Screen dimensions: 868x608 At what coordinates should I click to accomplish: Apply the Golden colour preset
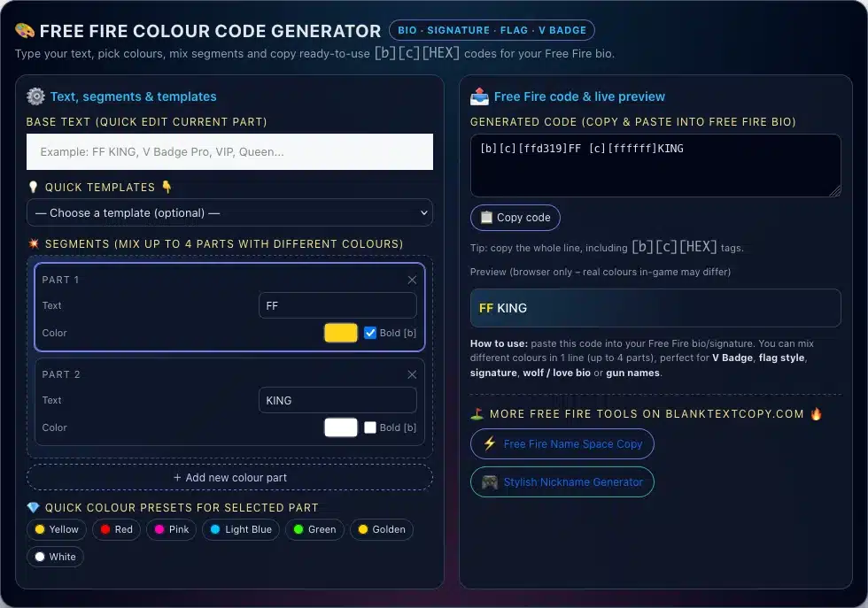click(x=382, y=529)
